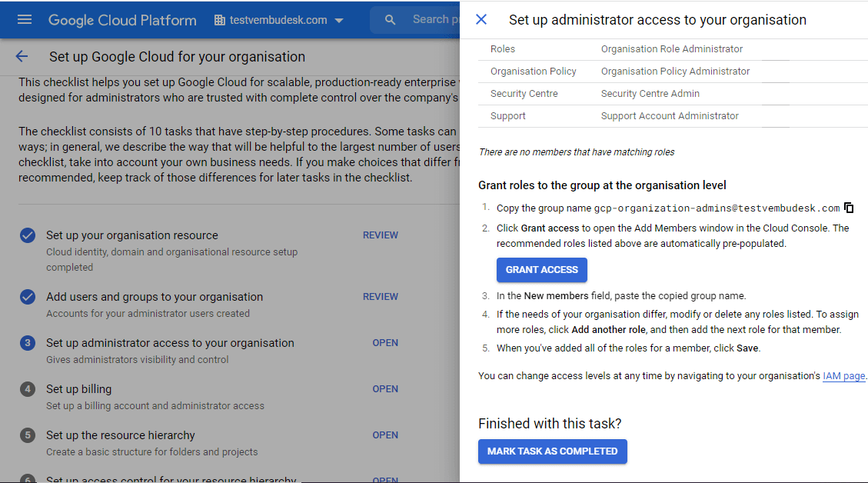Click the organisation grid icon beside testvembudesk.com
Screen dimensions: 868x483
[220, 21]
